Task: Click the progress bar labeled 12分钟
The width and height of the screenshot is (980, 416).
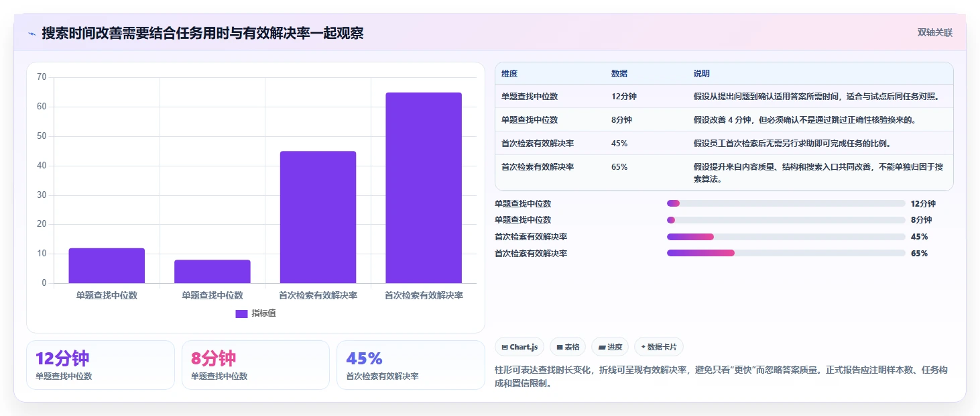Action: coord(786,203)
